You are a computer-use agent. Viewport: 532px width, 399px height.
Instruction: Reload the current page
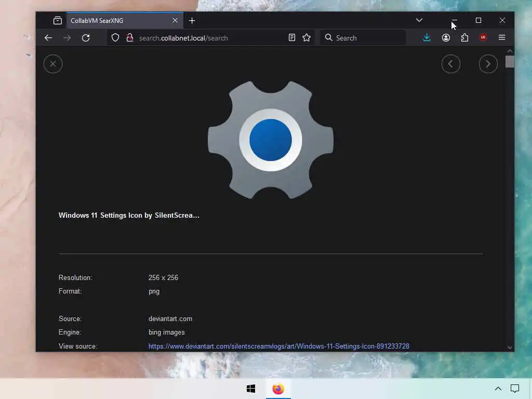point(86,37)
